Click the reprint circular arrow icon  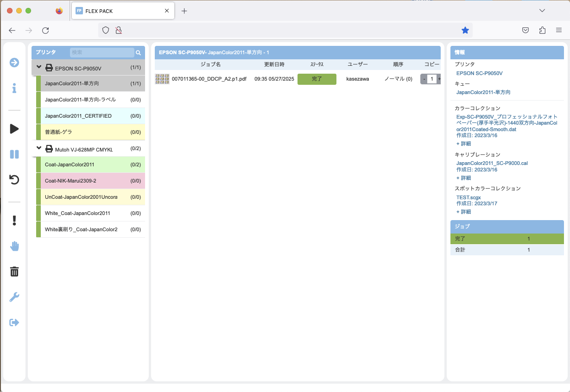[14, 179]
